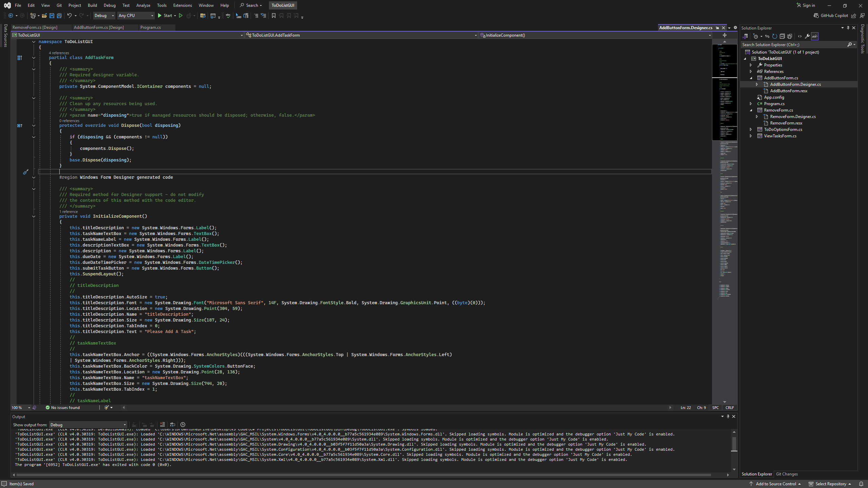
Task: Open the Extensions menu
Action: 182,5
